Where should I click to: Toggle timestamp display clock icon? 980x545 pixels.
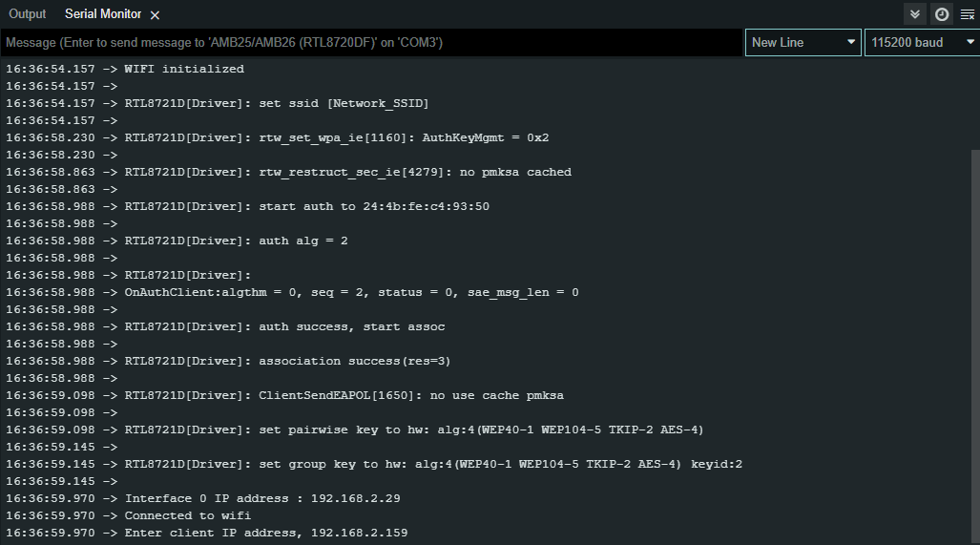pyautogui.click(x=941, y=14)
